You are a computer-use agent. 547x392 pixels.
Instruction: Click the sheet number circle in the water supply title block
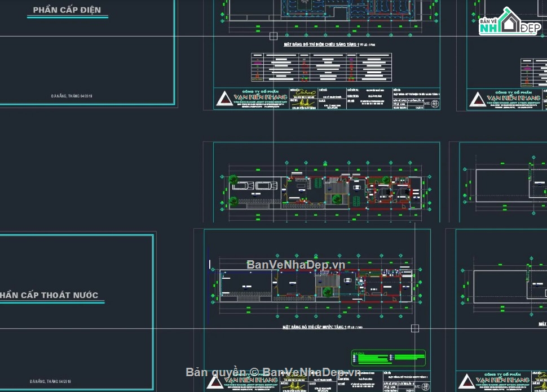425,386
